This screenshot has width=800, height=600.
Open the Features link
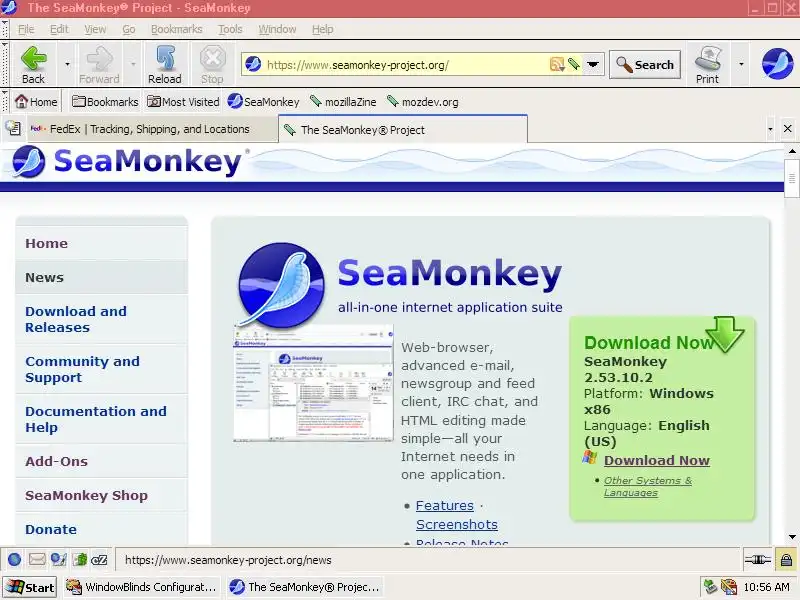(x=444, y=506)
